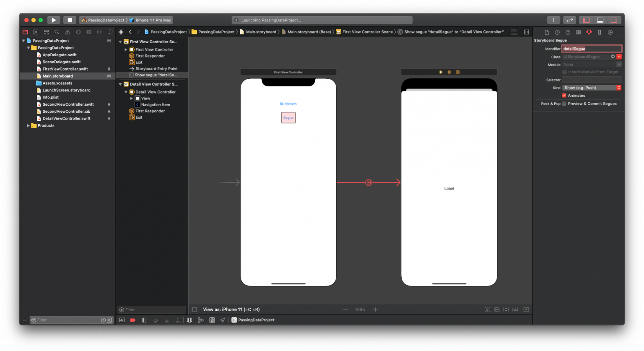Open the Debug View Hierarchy tool
644x351 pixels.
(x=189, y=320)
